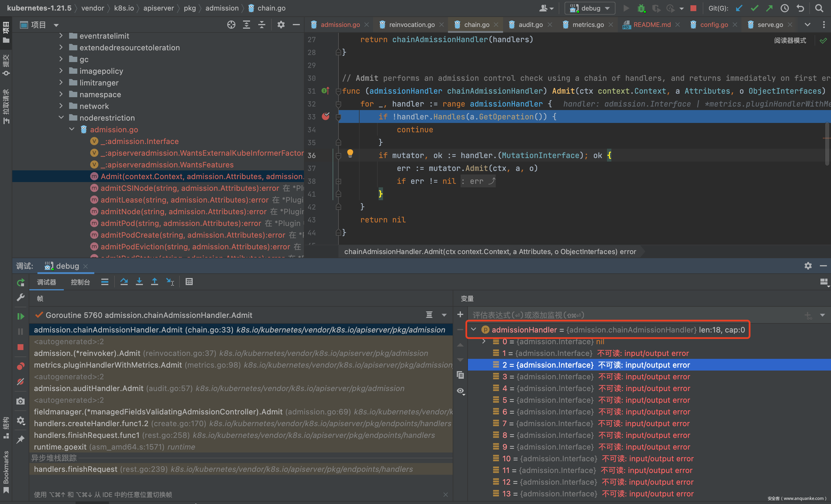Viewport: 831px width, 504px height.
Task: Toggle breakpoint on line 33
Action: point(325,117)
